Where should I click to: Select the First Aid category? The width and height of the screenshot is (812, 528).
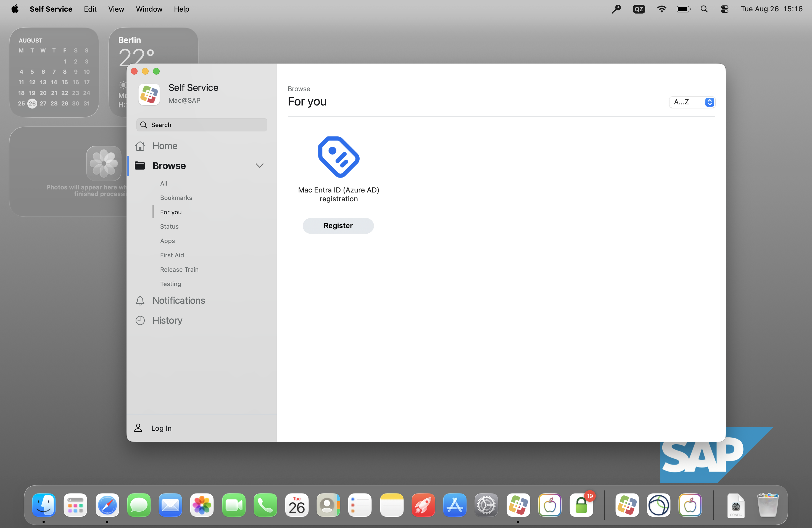pos(172,255)
